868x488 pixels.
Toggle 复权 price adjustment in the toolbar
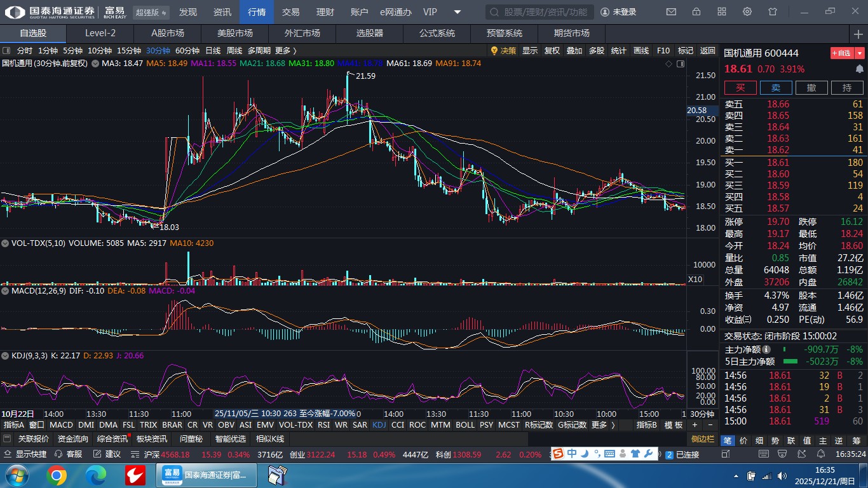click(x=552, y=51)
